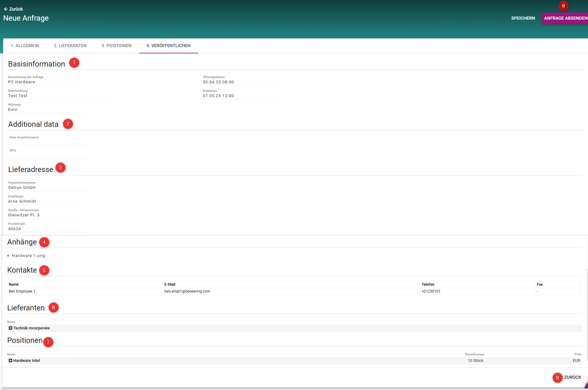Go to the 3. Positionen tab
The height and width of the screenshot is (390, 588).
click(116, 46)
